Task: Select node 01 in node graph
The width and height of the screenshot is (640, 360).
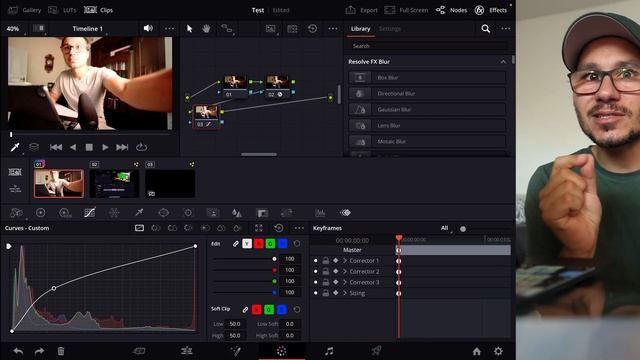Action: pos(235,86)
